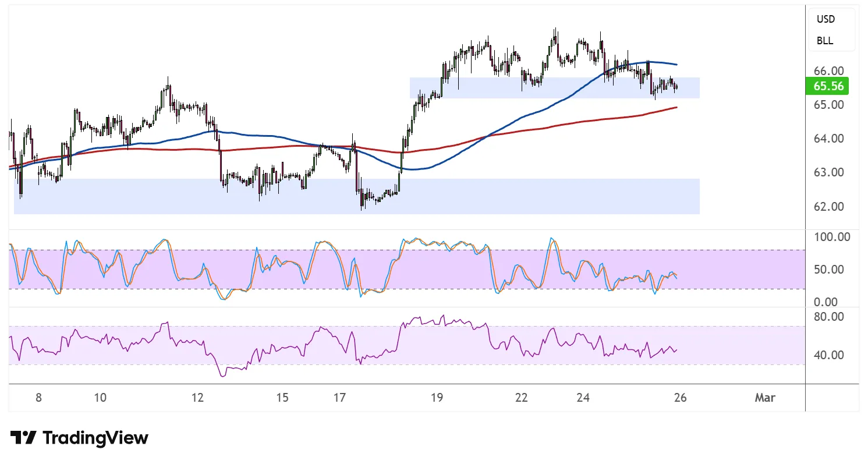
Task: Click the 100.00 label on stochastic scale
Action: pos(831,237)
